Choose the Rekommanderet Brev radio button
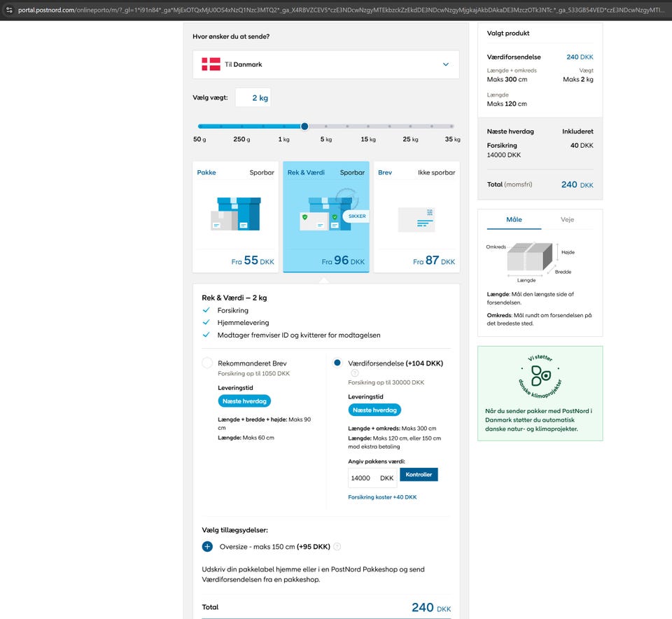The height and width of the screenshot is (619, 672). [x=207, y=363]
